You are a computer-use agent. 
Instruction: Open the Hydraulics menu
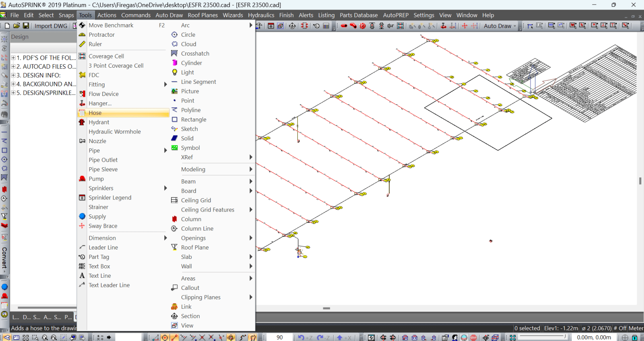click(x=261, y=15)
